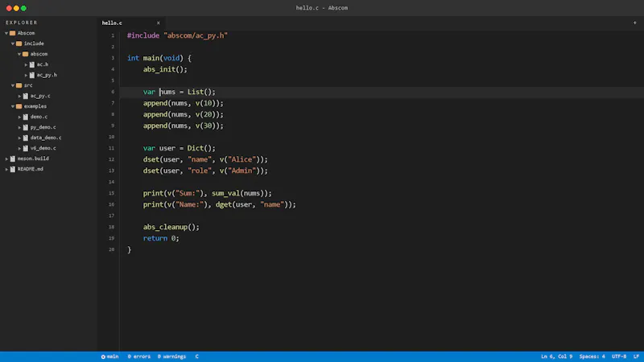Collapse the examples folder arrow
Screen dimensions: 644x362
pyautogui.click(x=13, y=106)
